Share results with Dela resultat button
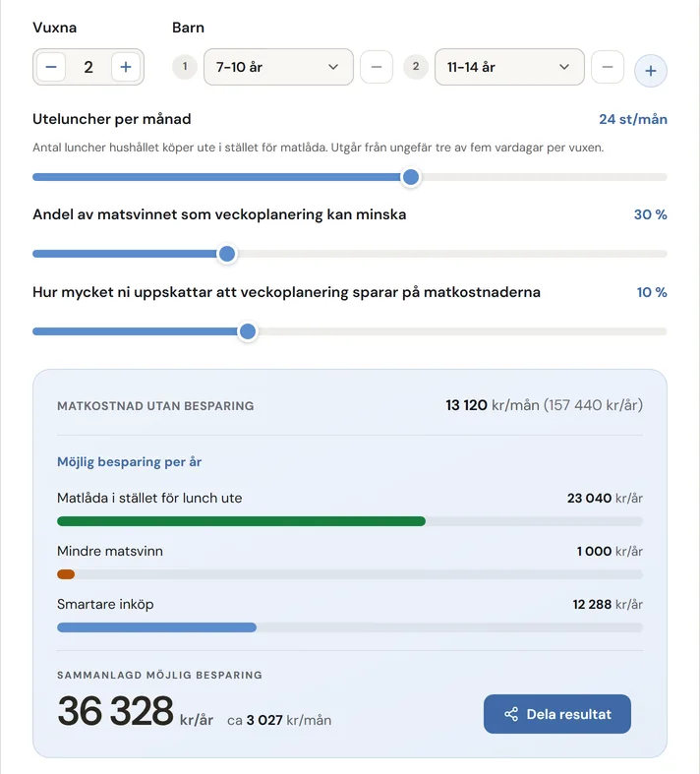The height and width of the screenshot is (774, 700). pyautogui.click(x=556, y=714)
